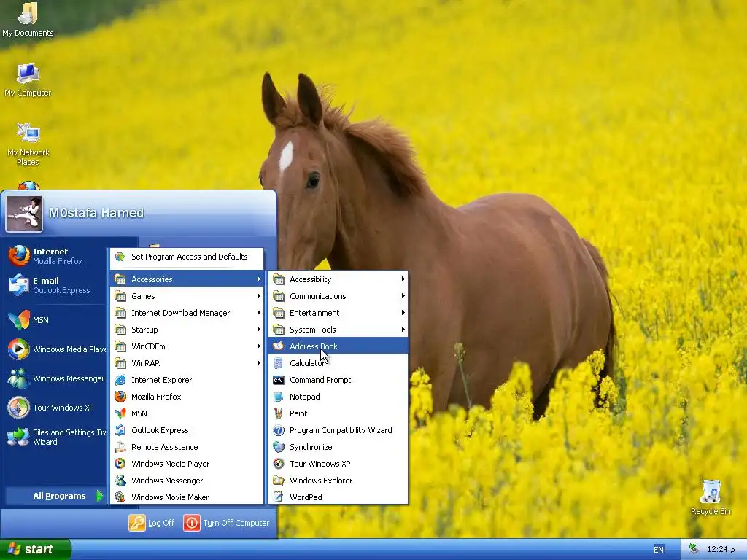Click the Remote Assistance icon
Viewport: 747px width, 560px height.
tap(120, 447)
